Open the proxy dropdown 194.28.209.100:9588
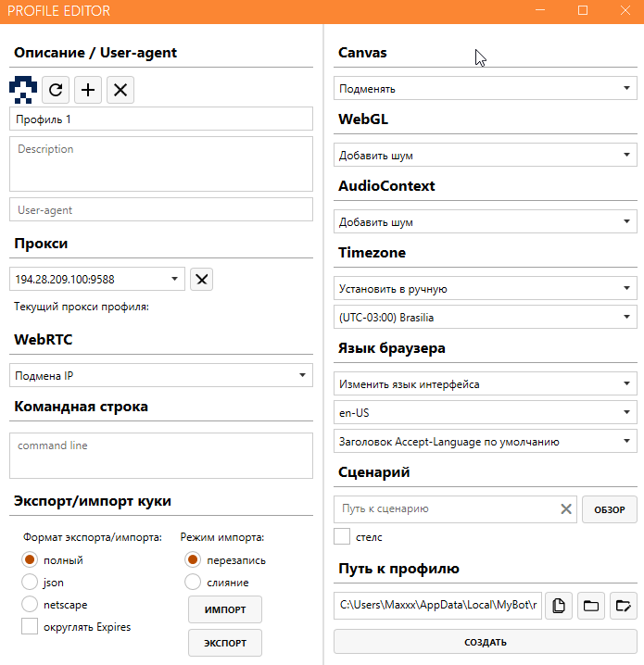The height and width of the screenshot is (665, 644). coord(97,279)
